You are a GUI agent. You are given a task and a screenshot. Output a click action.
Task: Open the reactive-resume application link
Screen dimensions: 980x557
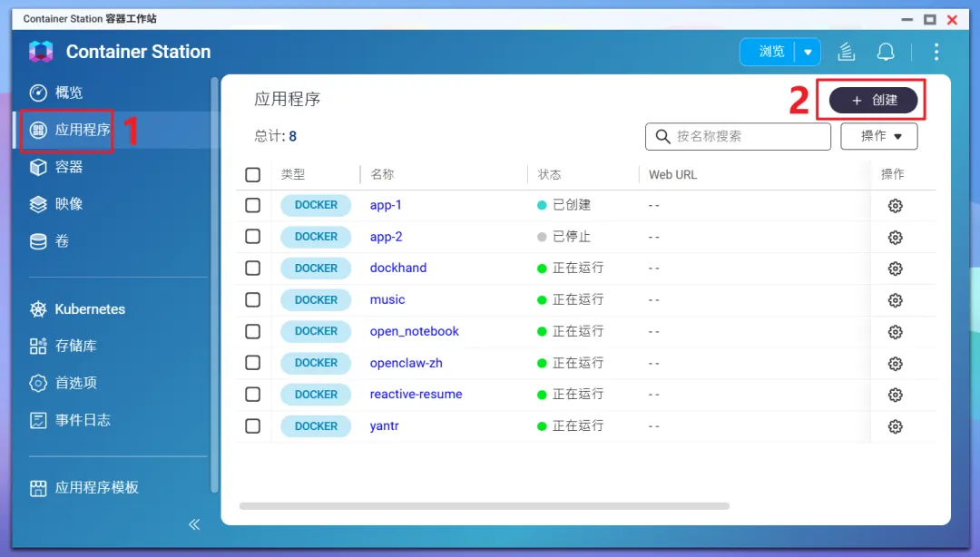(x=416, y=394)
